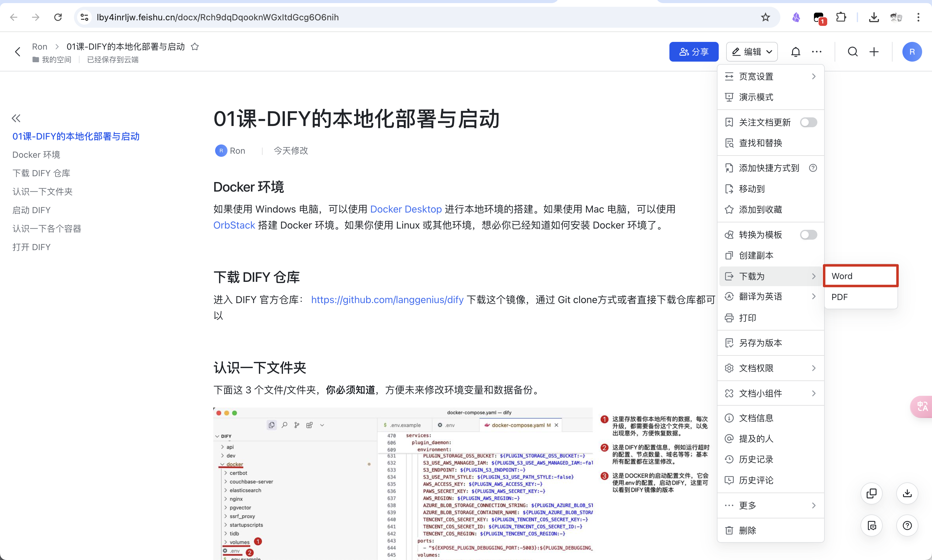Toggle 转换为模板 switch

(808, 235)
